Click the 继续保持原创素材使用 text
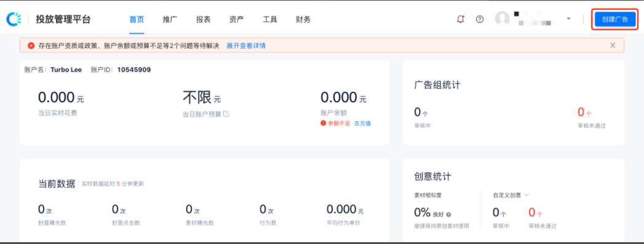The height and width of the screenshot is (244, 644). [441, 226]
